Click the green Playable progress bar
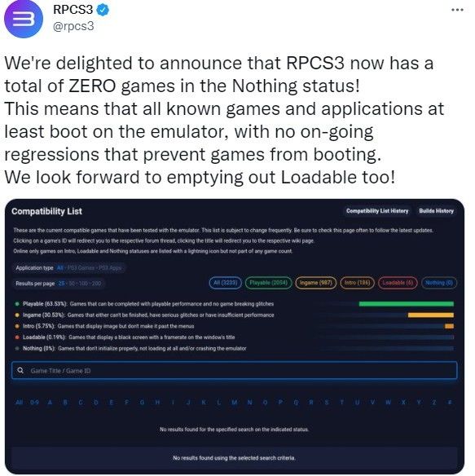Viewport: 475px width, 476px height. pyautogui.click(x=406, y=304)
